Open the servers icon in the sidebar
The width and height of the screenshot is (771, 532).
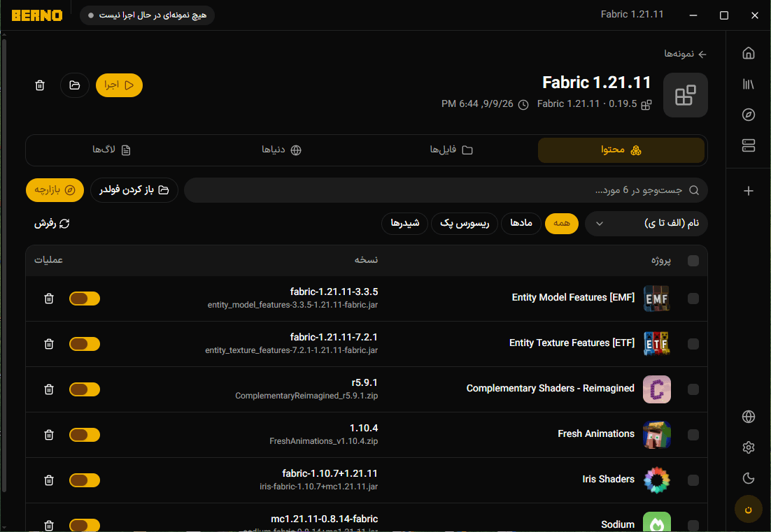coord(748,145)
